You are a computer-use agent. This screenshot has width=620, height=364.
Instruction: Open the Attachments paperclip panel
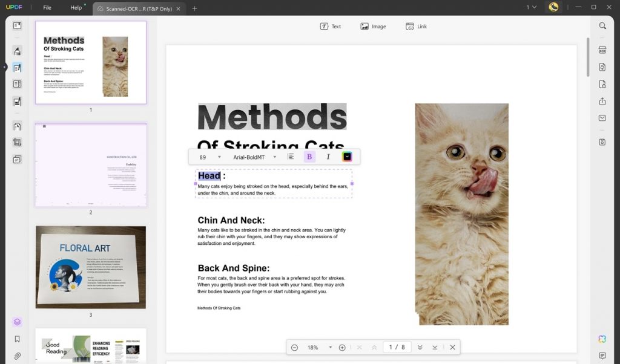pos(17,356)
